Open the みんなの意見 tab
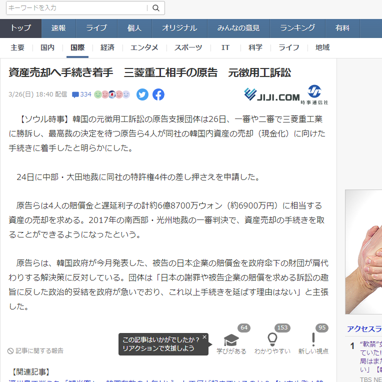Image resolution: width=382 pixels, height=382 pixels. click(238, 28)
